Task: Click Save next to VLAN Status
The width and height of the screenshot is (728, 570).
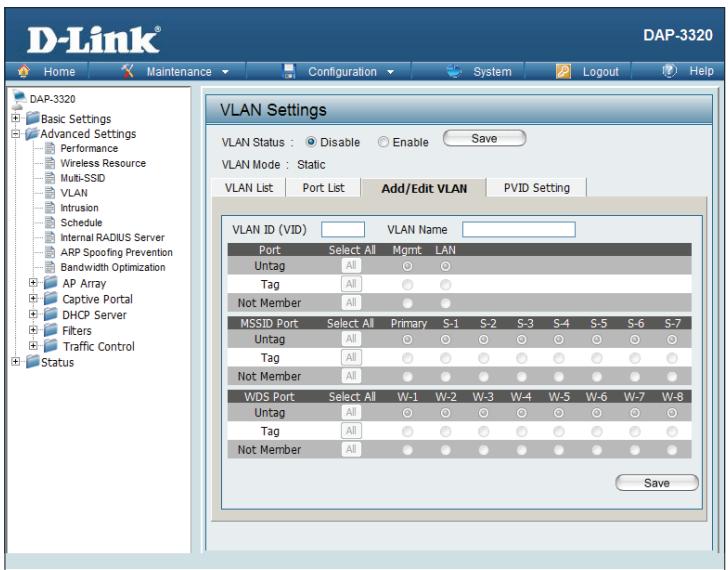Action: click(x=484, y=138)
